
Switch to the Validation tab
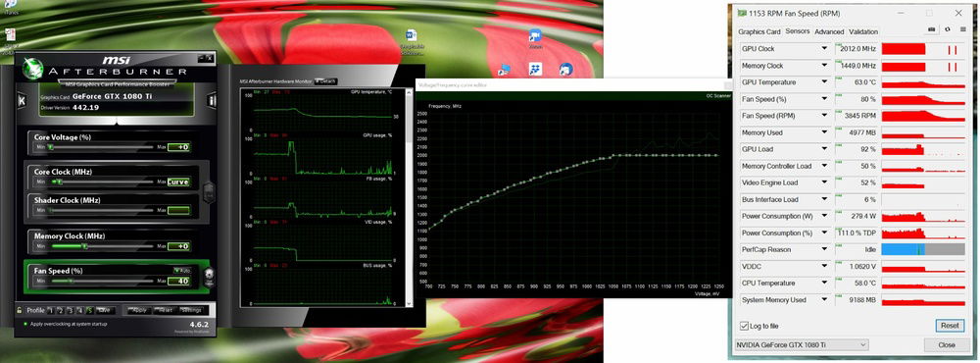tap(863, 31)
